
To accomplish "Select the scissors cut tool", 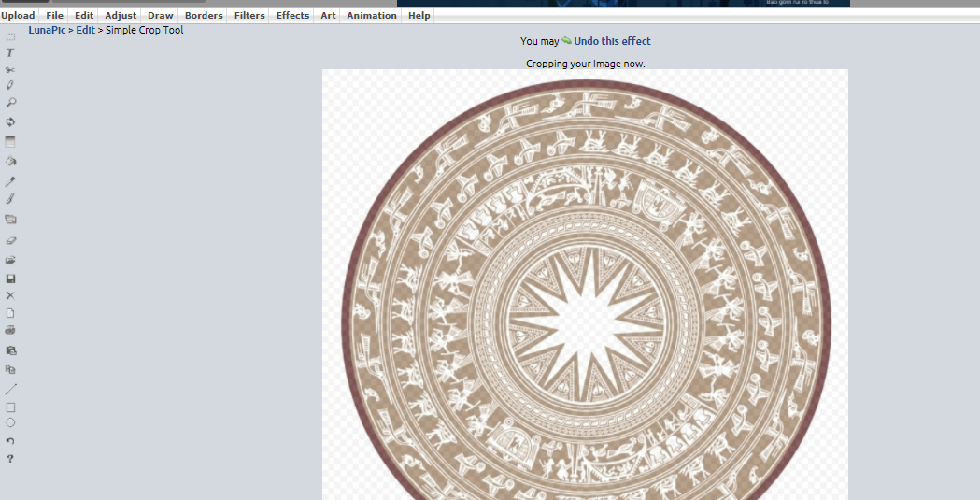I will [x=10, y=70].
